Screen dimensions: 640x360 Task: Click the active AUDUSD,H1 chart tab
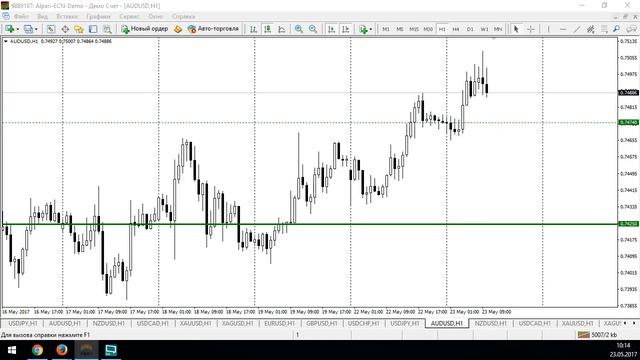[447, 323]
